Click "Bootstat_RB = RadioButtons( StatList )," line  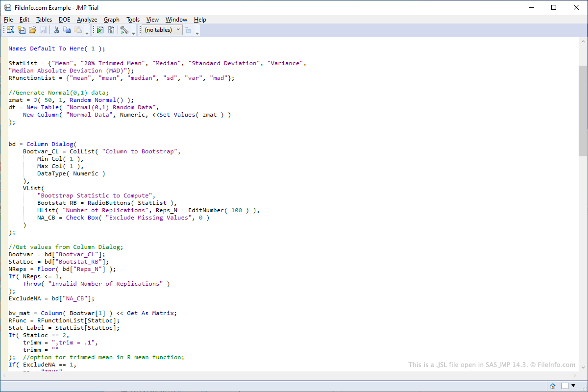tap(107, 203)
